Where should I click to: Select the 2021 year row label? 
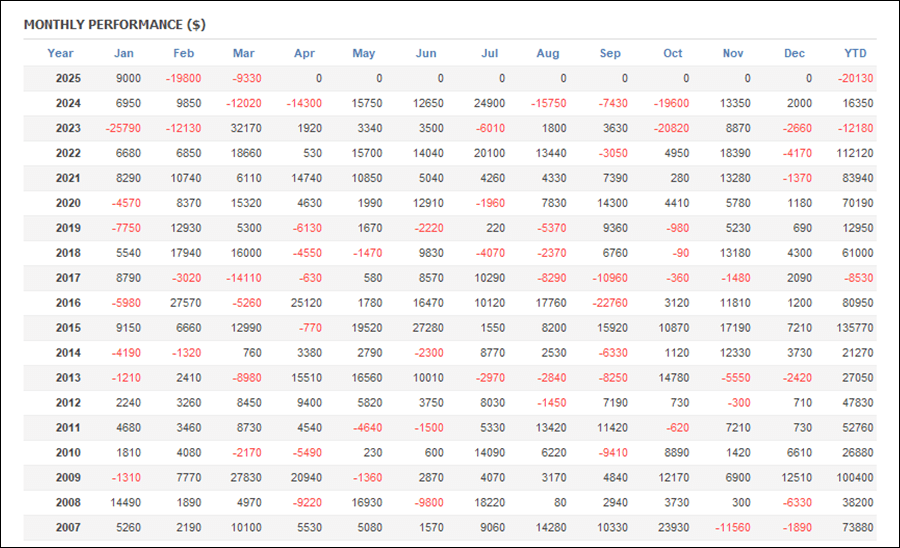point(68,178)
